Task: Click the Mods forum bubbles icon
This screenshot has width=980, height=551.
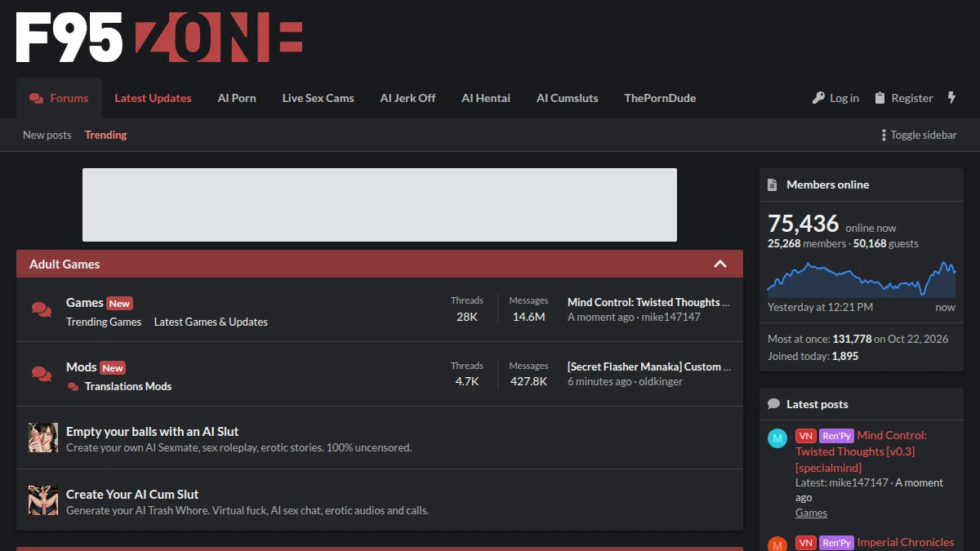Action: point(41,374)
